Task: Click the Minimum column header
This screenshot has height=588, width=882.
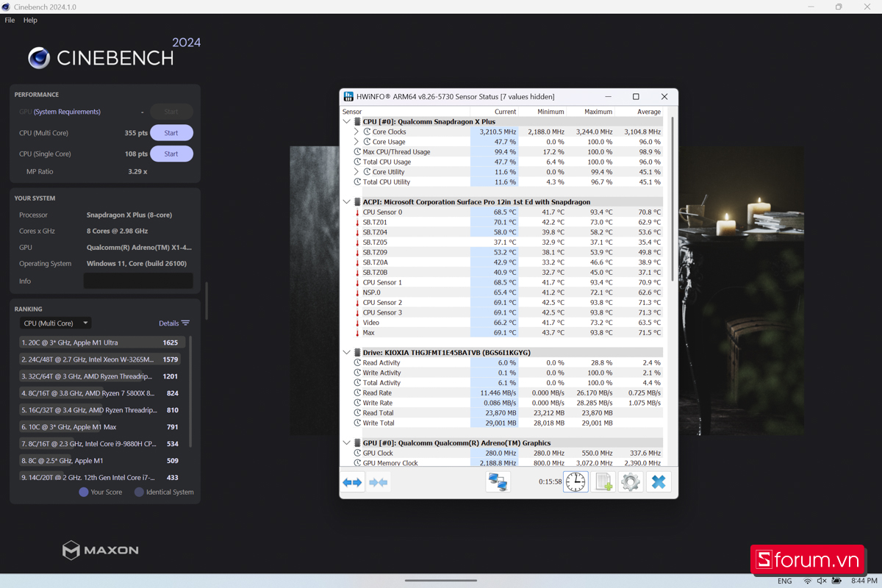Action: click(542, 112)
